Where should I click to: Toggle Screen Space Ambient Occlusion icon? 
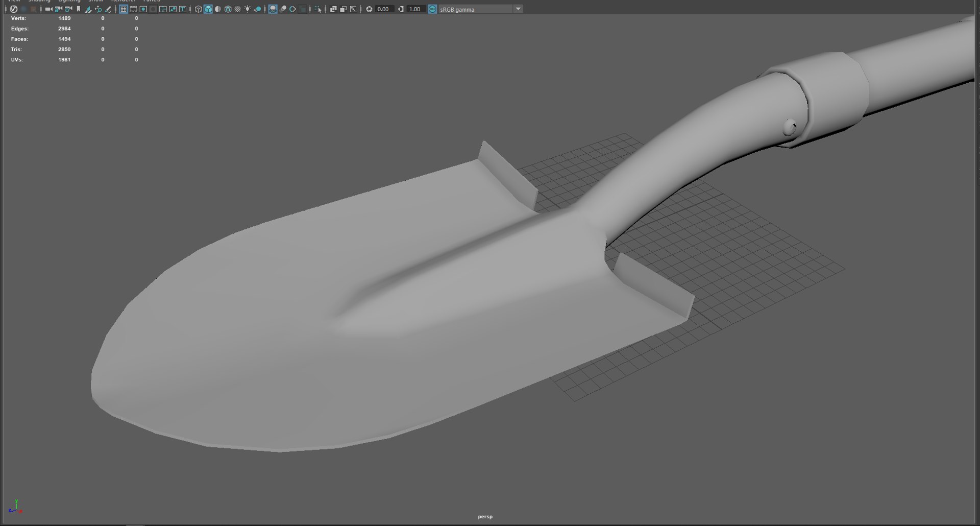pos(273,9)
